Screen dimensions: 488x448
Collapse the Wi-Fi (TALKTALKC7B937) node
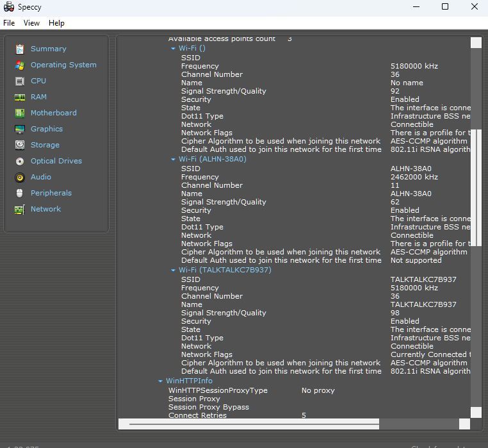173,270
